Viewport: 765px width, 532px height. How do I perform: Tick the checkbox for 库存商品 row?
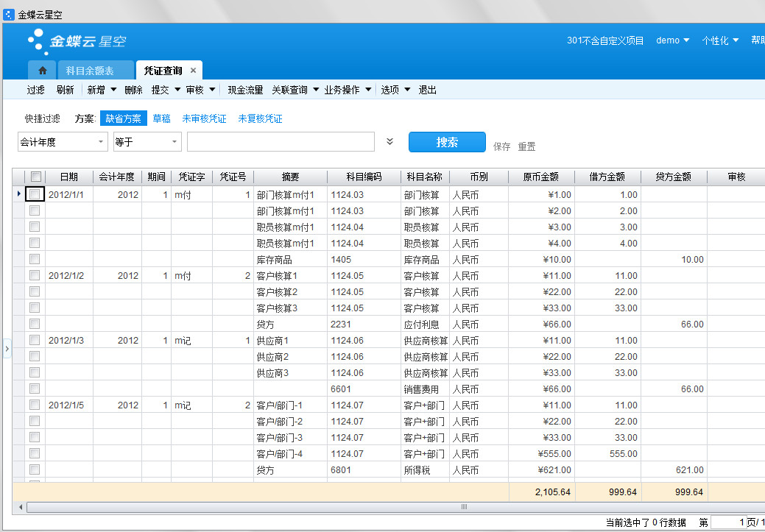(x=35, y=259)
